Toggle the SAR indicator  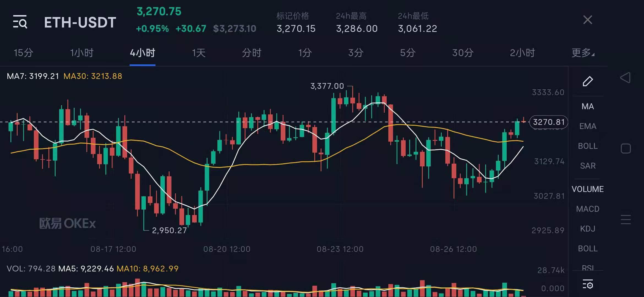point(588,166)
